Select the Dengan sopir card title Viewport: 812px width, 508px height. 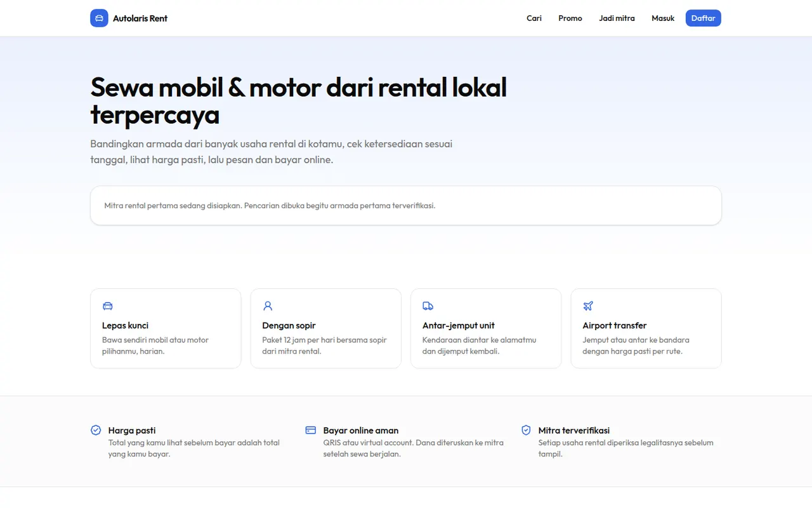coord(289,326)
